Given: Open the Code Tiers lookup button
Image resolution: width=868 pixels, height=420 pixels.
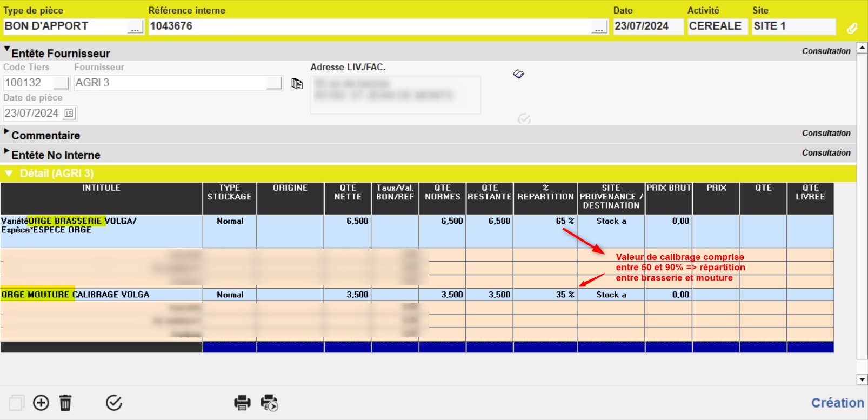Looking at the screenshot, I should point(62,83).
